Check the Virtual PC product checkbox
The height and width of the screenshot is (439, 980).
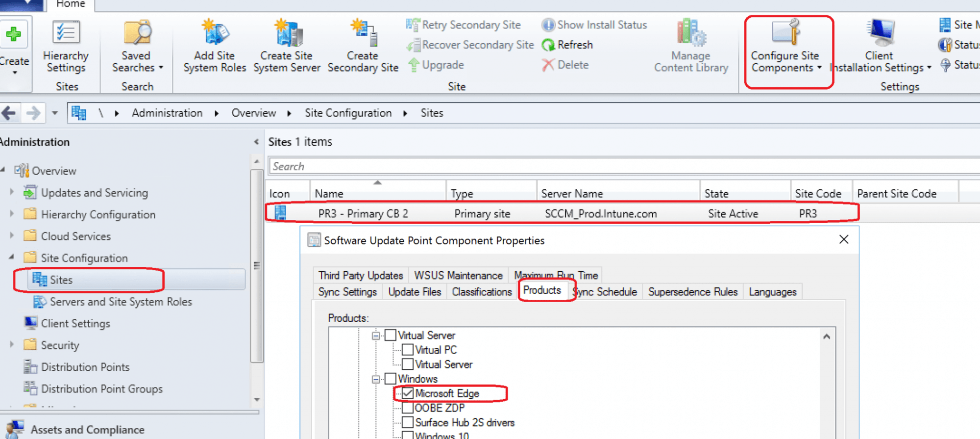coord(408,350)
